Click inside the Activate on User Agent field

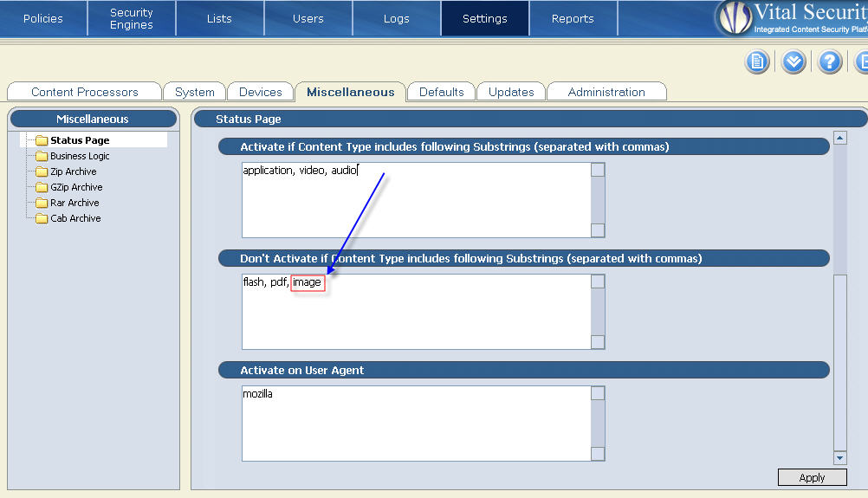click(416, 424)
